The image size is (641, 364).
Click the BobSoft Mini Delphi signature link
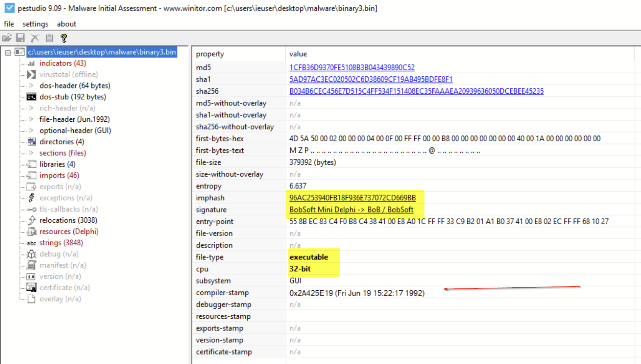click(x=351, y=209)
